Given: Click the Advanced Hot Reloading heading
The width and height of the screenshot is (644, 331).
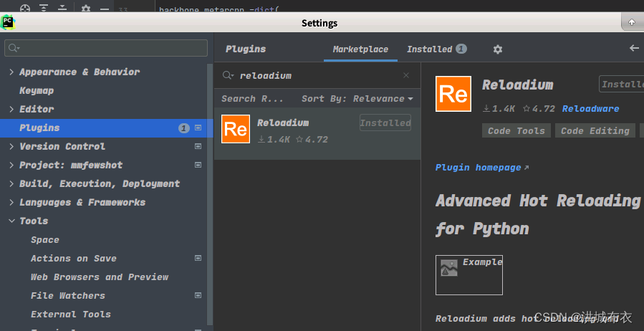Looking at the screenshot, I should click(x=538, y=214).
